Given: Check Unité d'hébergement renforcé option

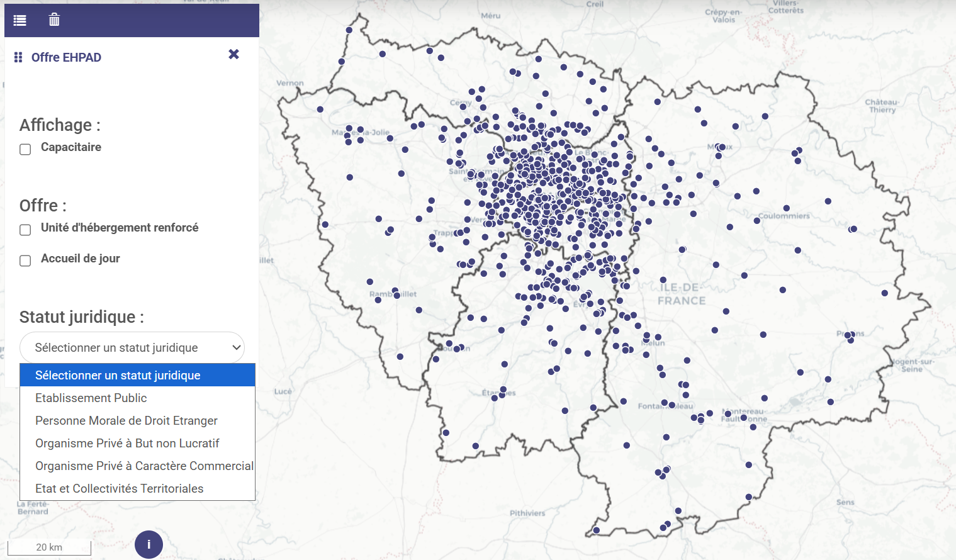Looking at the screenshot, I should (25, 230).
